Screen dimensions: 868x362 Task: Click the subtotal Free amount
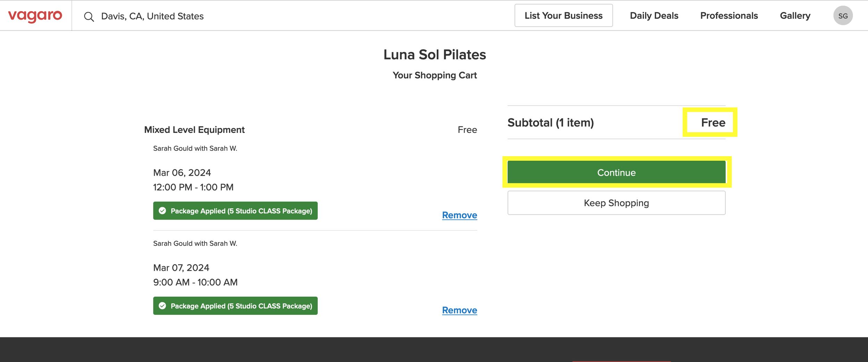713,123
